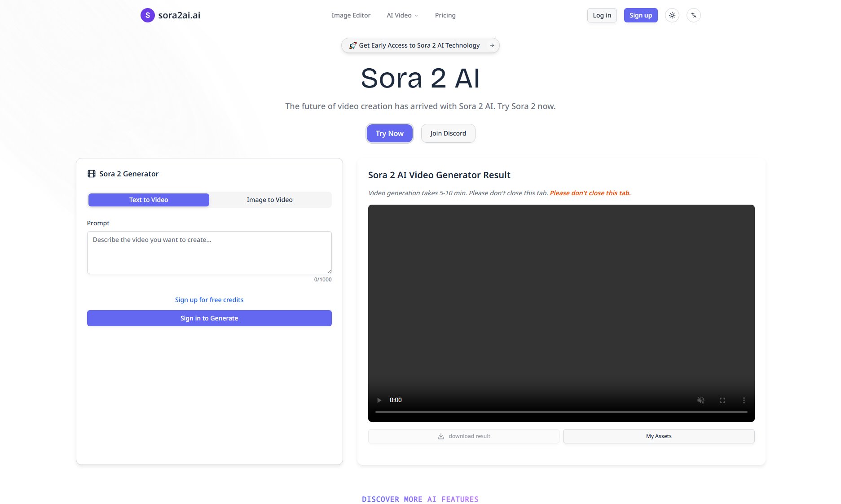The width and height of the screenshot is (841, 504).
Task: Open the Image Editor nav item
Action: pyautogui.click(x=351, y=15)
